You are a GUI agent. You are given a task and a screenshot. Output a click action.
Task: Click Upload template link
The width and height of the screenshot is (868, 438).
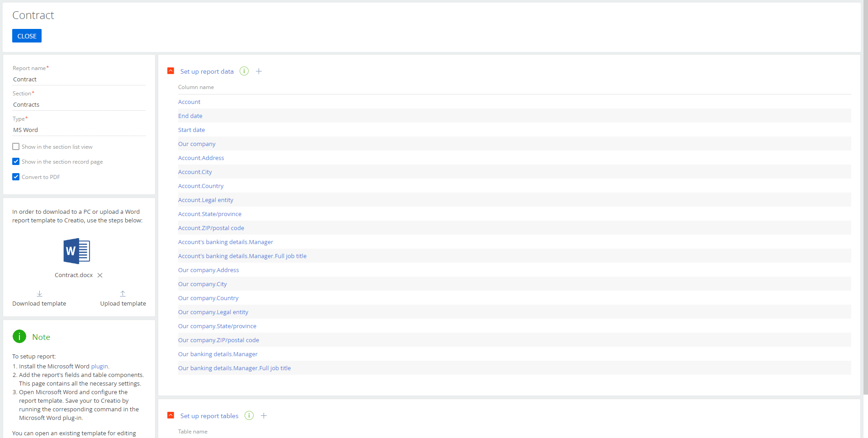pos(123,304)
